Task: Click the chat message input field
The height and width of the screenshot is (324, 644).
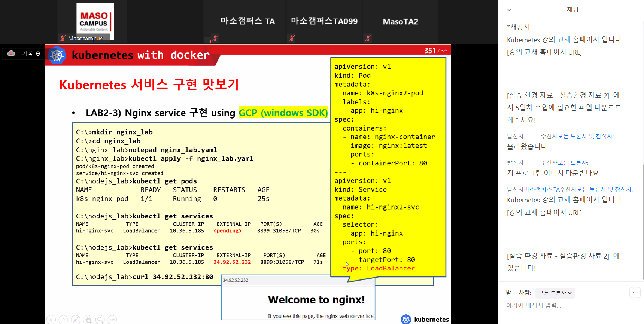Action: click(562, 305)
